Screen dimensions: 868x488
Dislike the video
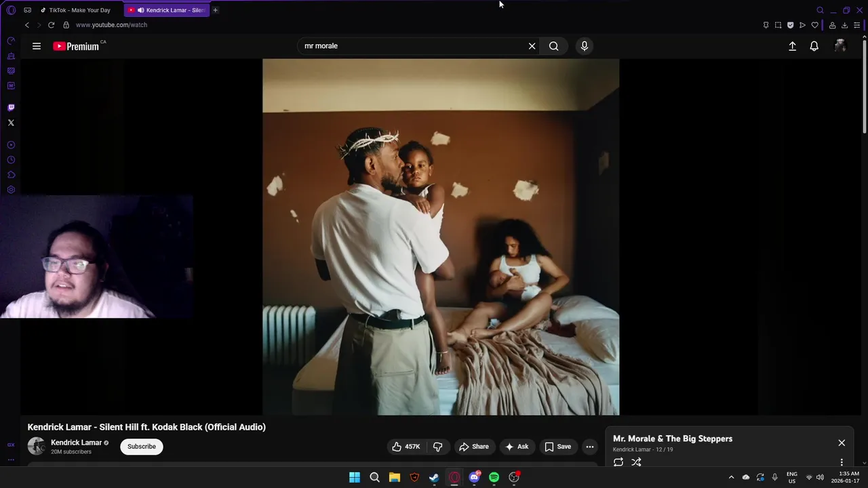point(438,447)
